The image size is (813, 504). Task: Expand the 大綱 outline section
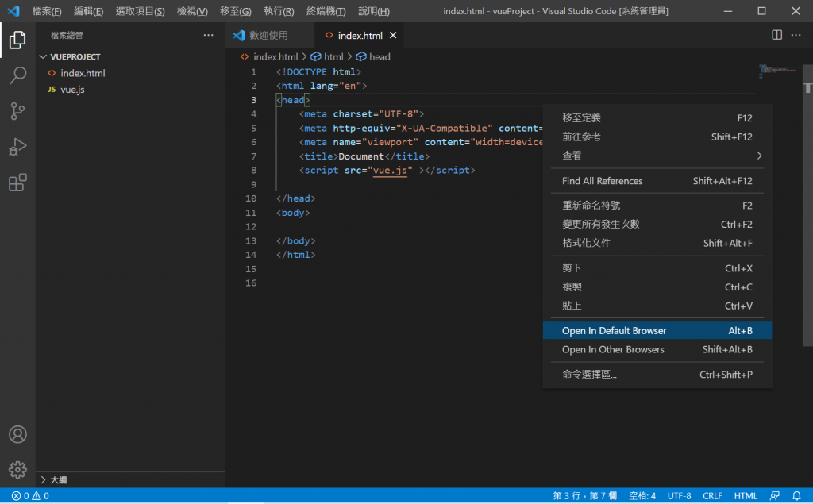click(43, 480)
